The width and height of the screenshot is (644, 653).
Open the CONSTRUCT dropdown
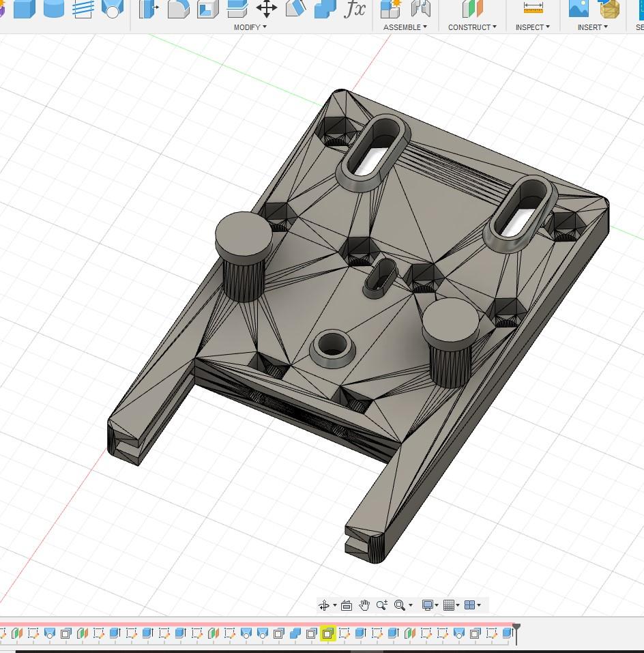(x=472, y=27)
